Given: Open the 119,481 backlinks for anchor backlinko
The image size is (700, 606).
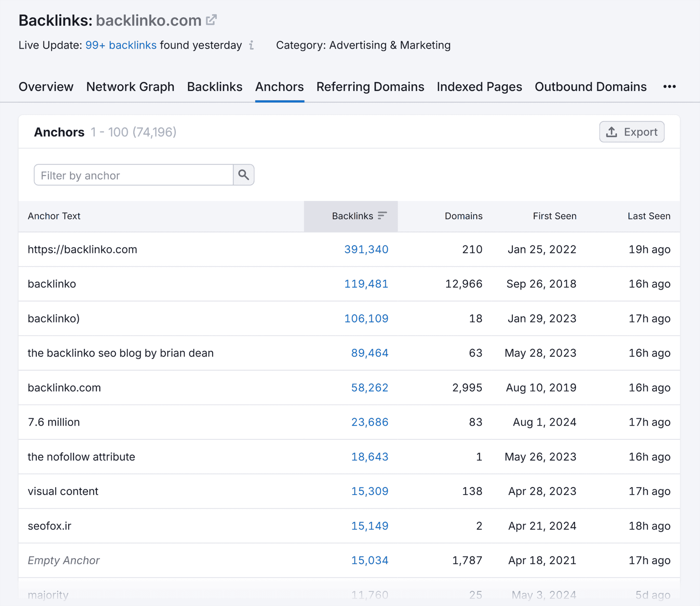Looking at the screenshot, I should [366, 284].
